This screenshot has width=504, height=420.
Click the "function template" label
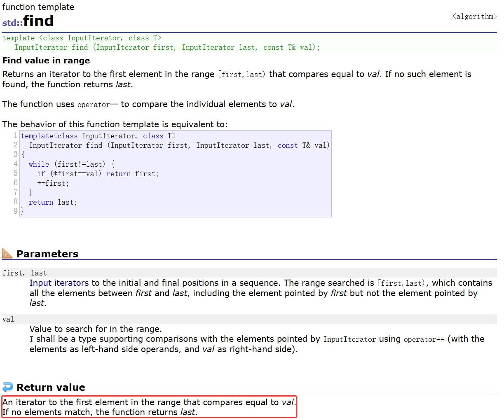[x=38, y=7]
